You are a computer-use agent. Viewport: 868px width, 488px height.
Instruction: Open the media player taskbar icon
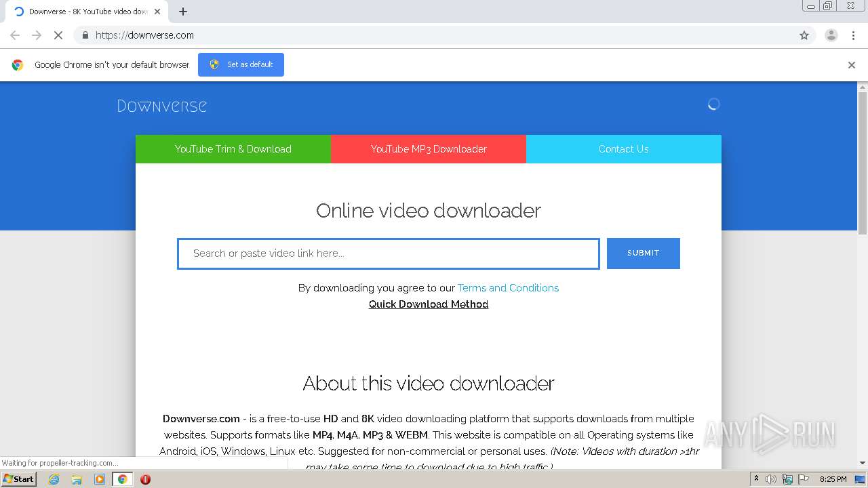coord(100,479)
